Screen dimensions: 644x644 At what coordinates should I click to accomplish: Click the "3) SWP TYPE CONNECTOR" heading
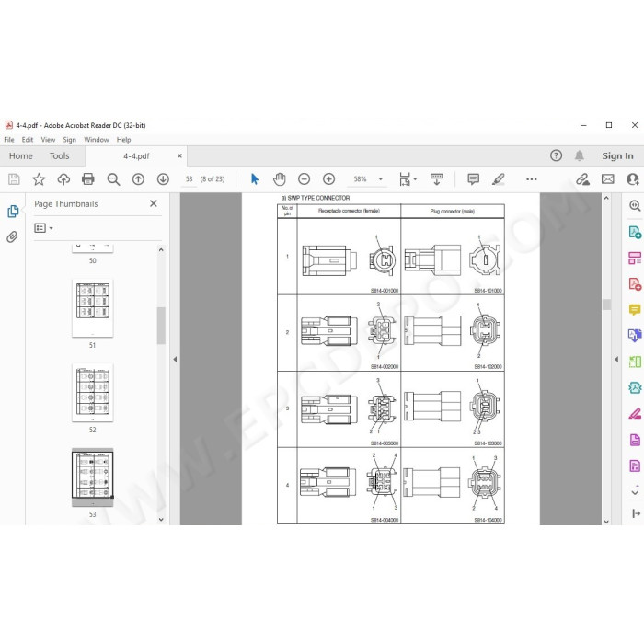315,198
